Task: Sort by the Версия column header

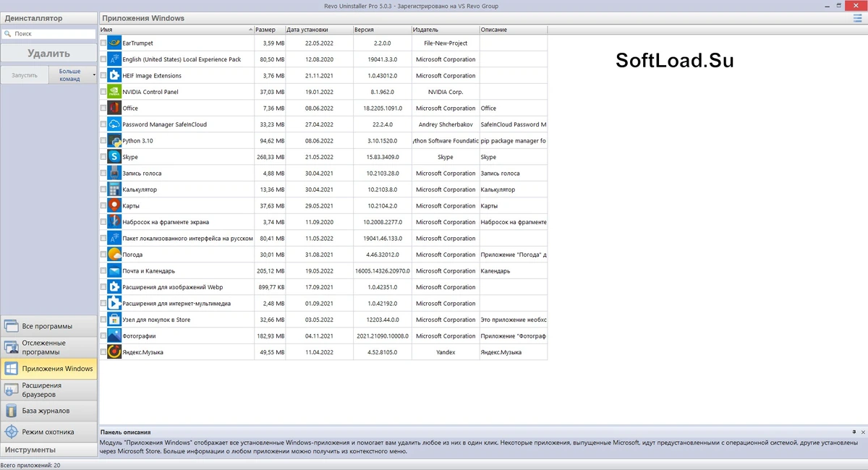Action: [x=382, y=30]
